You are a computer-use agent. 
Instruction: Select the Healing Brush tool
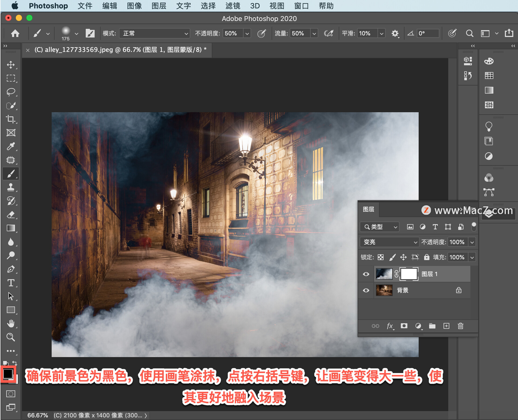click(11, 160)
